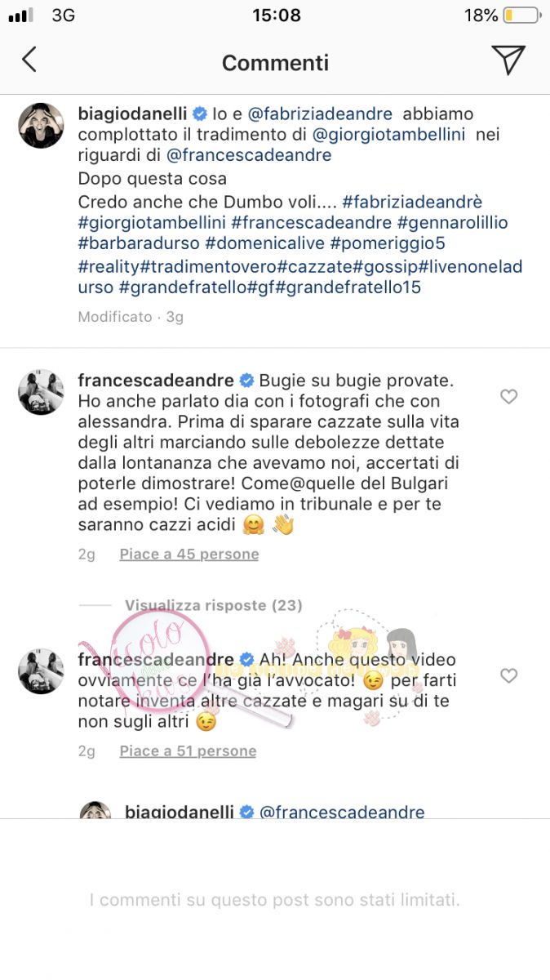
Task: Open francescadeandre's avatar on Bugie comment
Action: (41, 392)
